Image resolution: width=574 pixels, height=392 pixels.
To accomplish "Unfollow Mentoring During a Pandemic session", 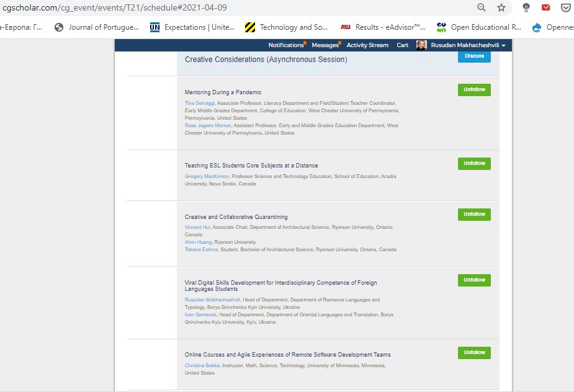I will (474, 90).
